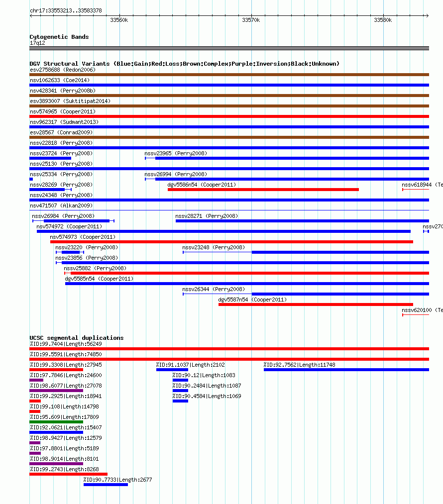This screenshot has height=504, width=443.
Task: Select duplication %ID:98.9427|Length:12579
Action: tap(35, 443)
